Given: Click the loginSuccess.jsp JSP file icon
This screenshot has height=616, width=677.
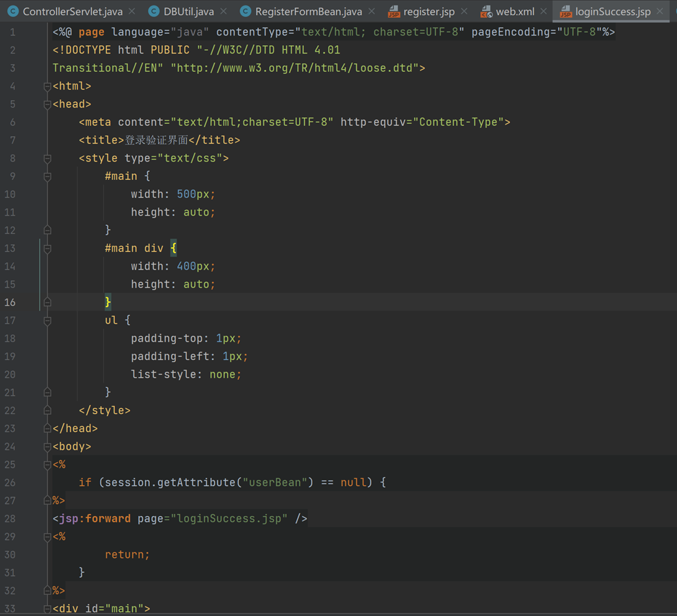Looking at the screenshot, I should [565, 12].
